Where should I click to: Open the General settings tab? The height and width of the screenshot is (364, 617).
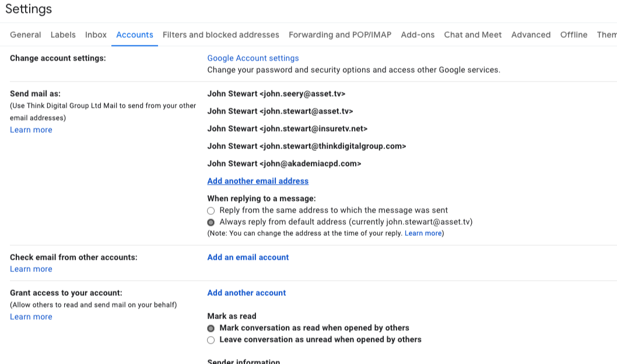coord(26,35)
